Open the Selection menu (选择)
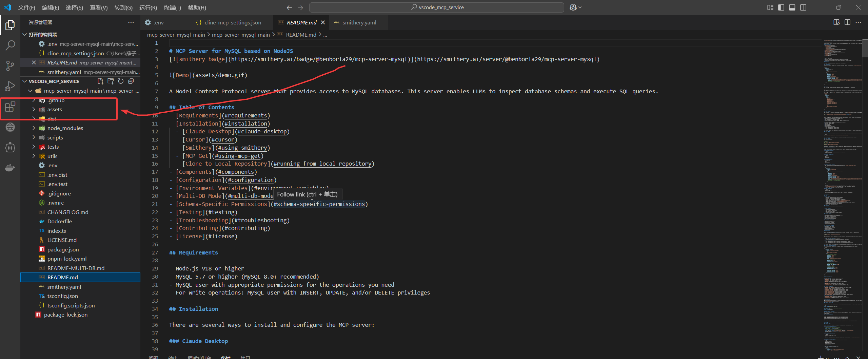 (x=74, y=7)
